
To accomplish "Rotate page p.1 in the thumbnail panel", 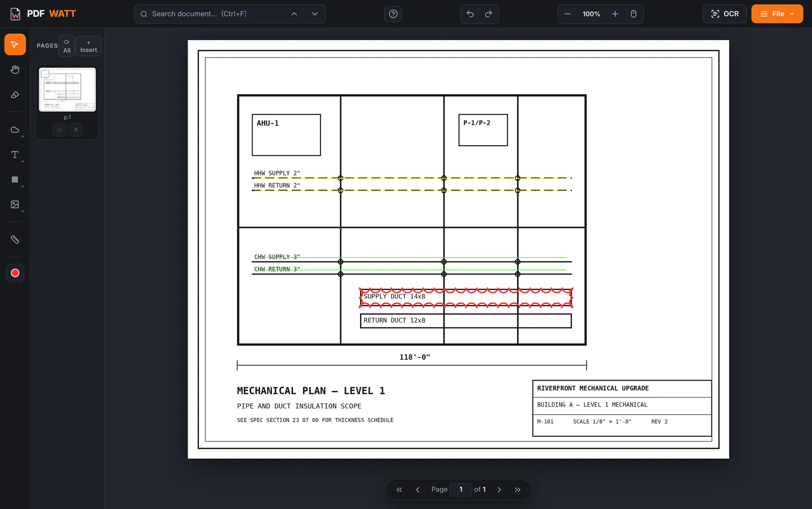I will [60, 130].
